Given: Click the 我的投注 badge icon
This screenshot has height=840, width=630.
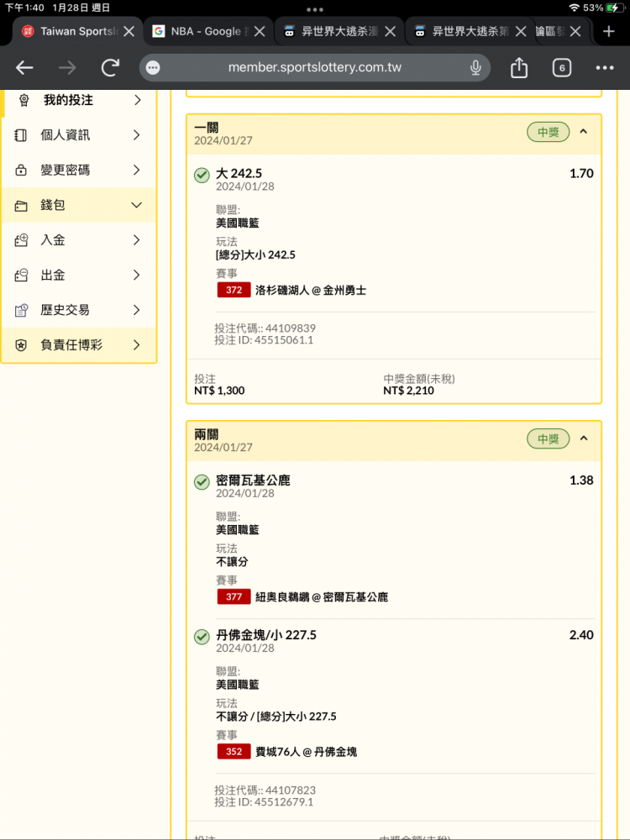Looking at the screenshot, I should pyautogui.click(x=24, y=100).
